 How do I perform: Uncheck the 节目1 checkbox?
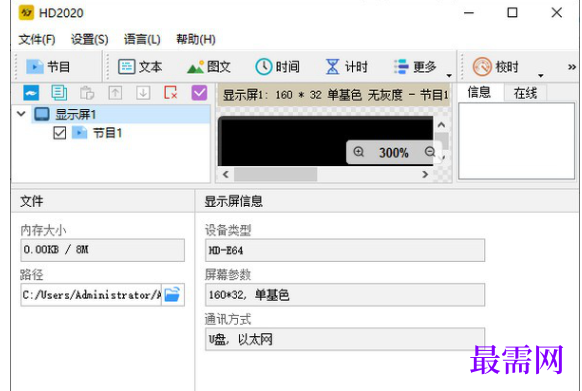(x=59, y=133)
